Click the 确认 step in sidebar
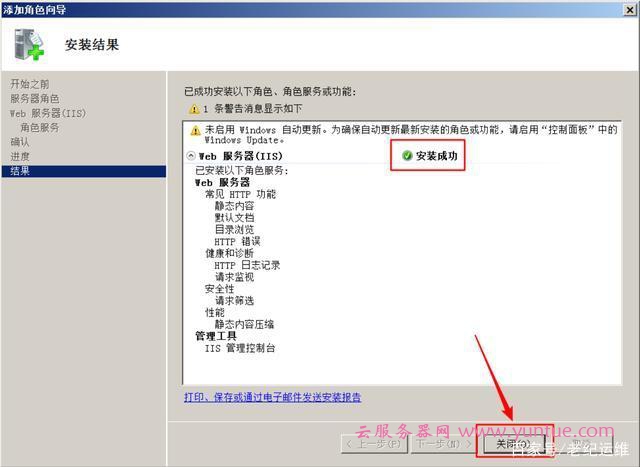The image size is (640, 467). [20, 142]
